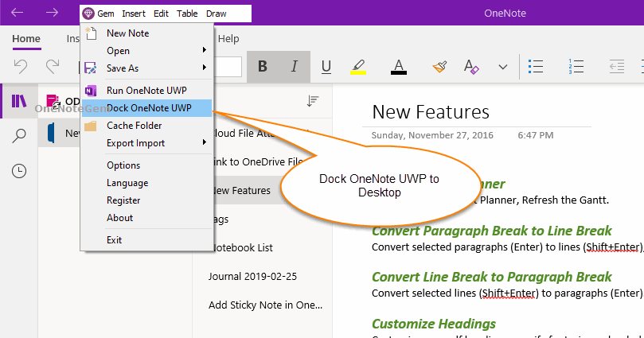Clear formatting with eraser A icon
Screen dimensions: 644x338
coord(471,67)
